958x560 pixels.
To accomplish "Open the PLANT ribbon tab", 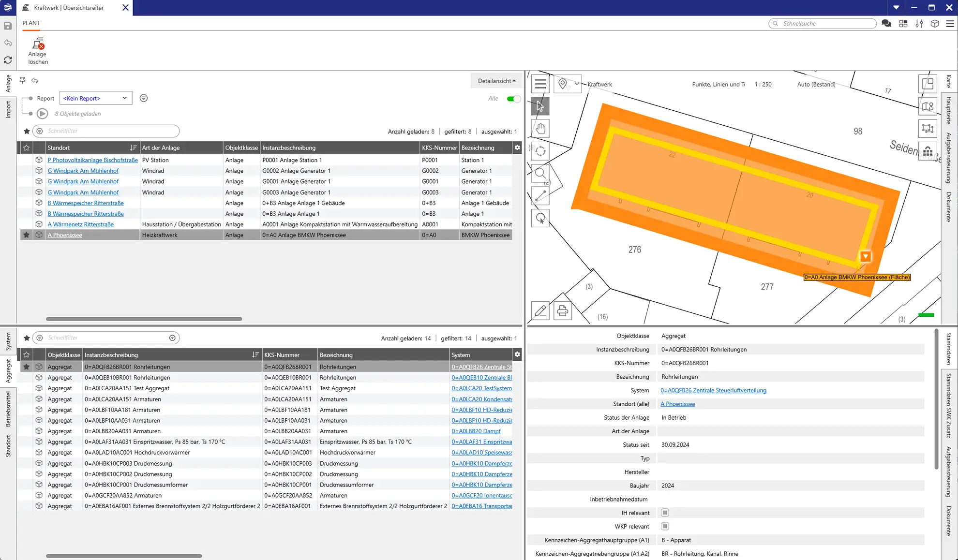I will coord(31,23).
